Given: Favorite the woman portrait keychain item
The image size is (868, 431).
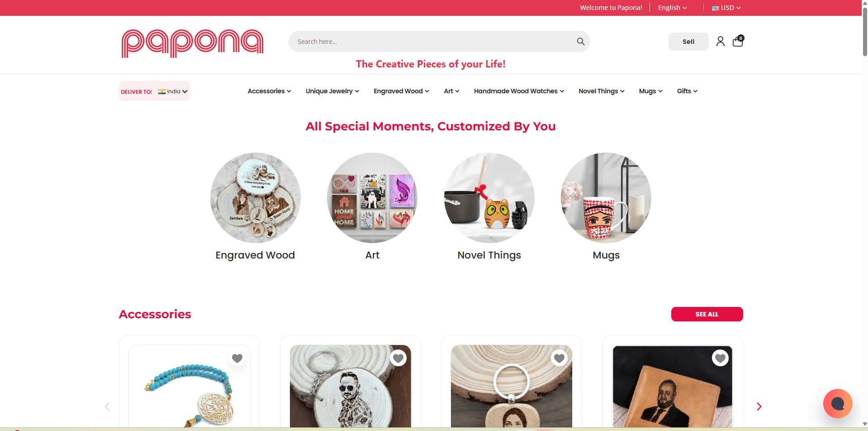Looking at the screenshot, I should click(x=559, y=358).
